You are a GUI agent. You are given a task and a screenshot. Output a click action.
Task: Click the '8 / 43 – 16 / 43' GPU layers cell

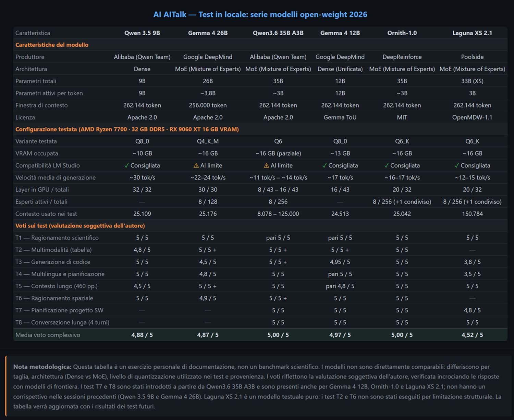click(278, 189)
